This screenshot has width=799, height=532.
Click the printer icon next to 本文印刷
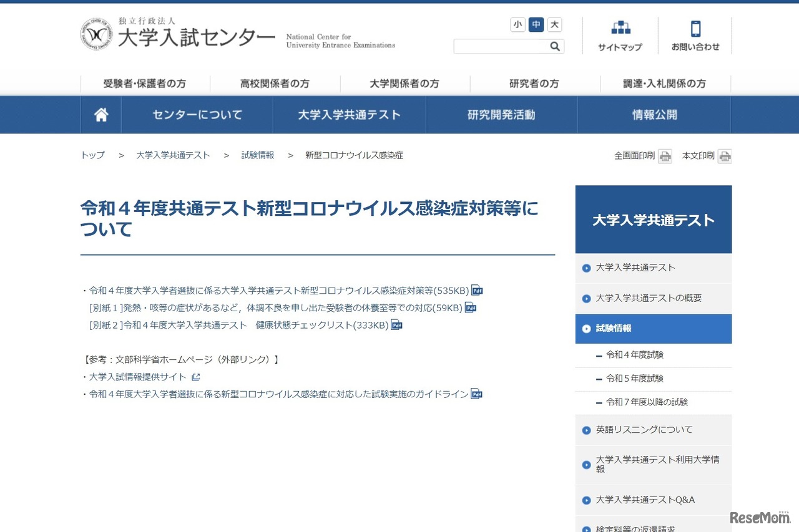pyautogui.click(x=725, y=156)
